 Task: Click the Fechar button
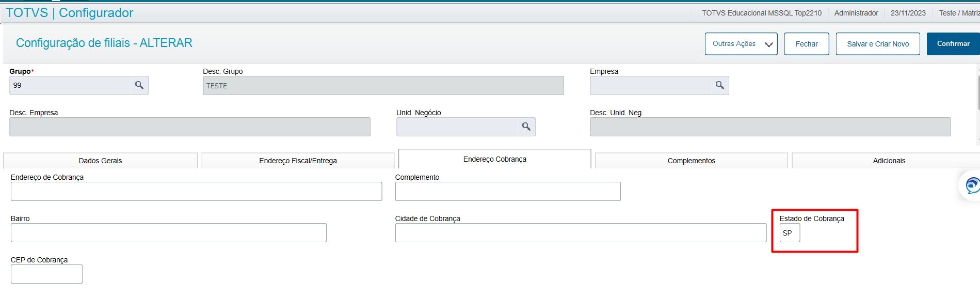tap(806, 44)
